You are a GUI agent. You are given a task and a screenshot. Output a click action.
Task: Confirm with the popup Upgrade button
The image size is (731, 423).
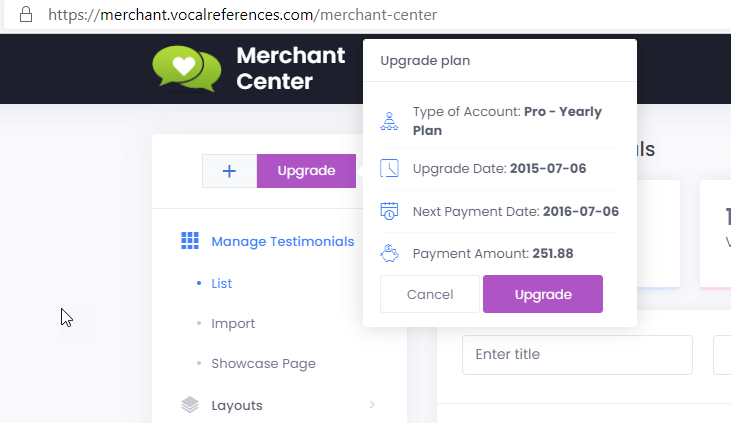543,294
